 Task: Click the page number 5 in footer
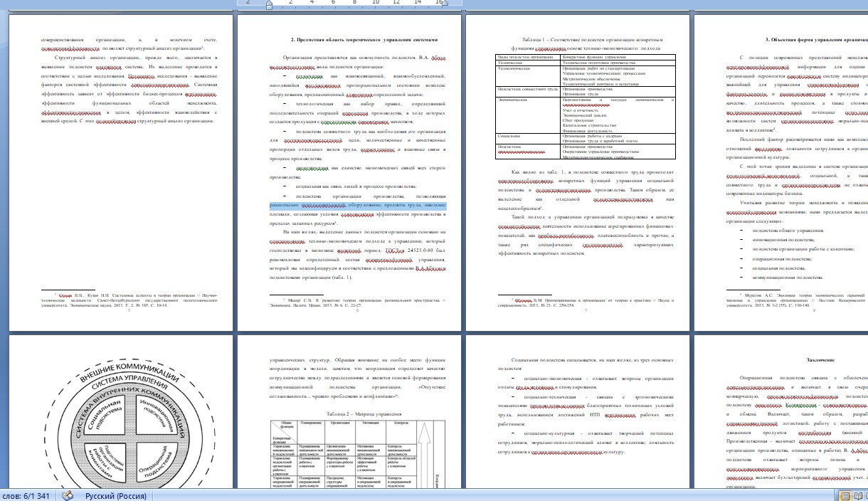(x=129, y=312)
